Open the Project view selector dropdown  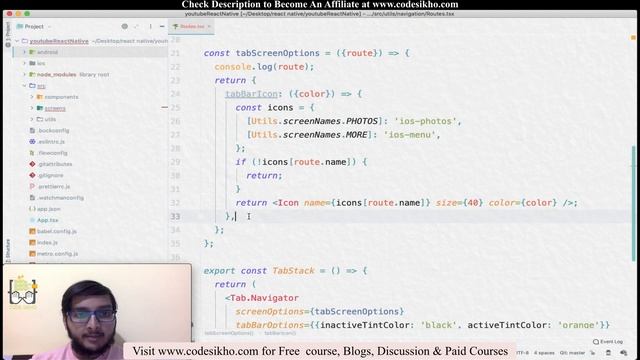34,27
